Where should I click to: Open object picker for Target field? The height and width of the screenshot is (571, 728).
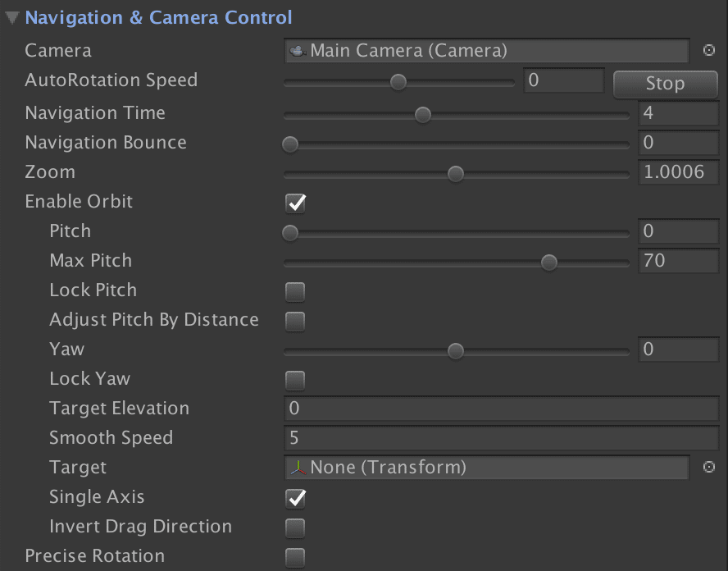pyautogui.click(x=709, y=468)
